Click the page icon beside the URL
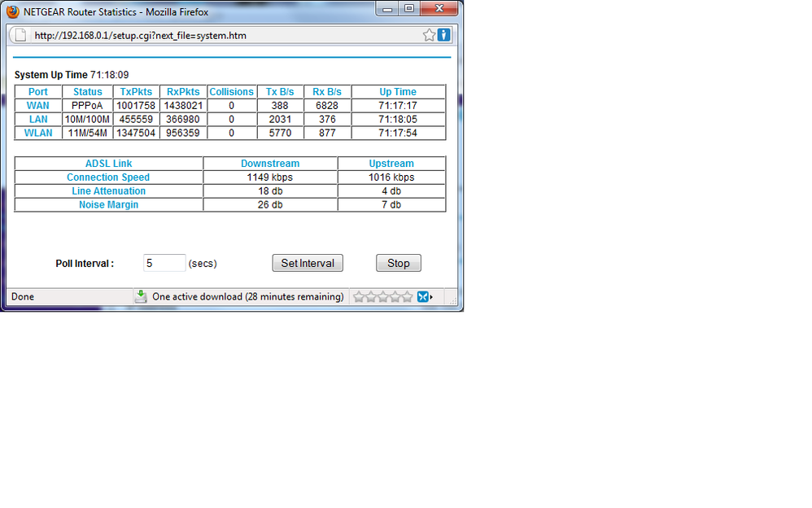 pyautogui.click(x=21, y=36)
